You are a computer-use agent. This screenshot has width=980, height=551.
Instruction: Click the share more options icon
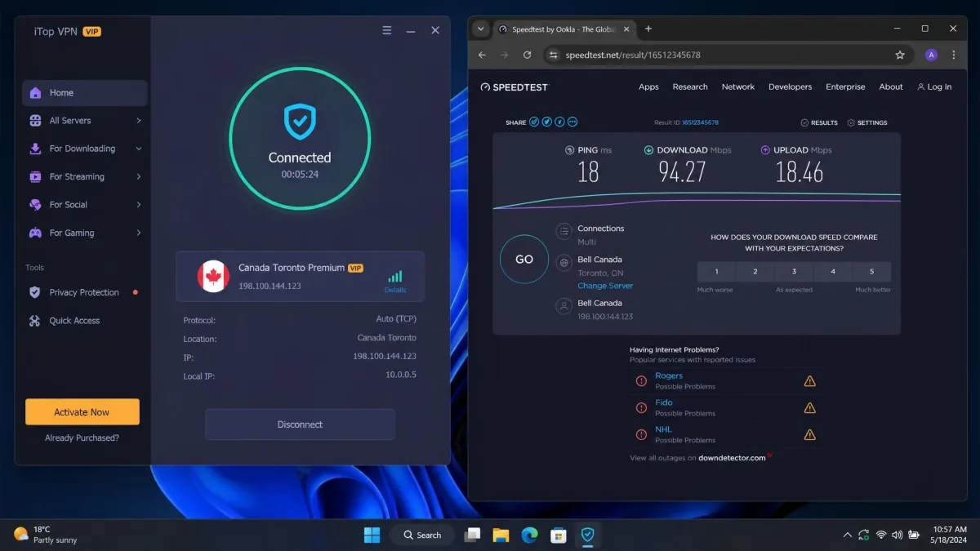point(572,122)
